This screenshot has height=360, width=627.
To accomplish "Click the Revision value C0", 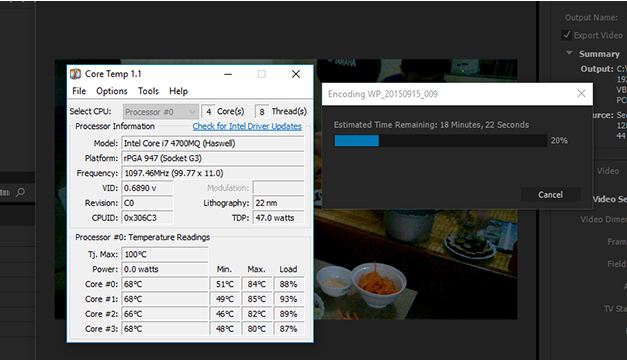I will [x=147, y=203].
